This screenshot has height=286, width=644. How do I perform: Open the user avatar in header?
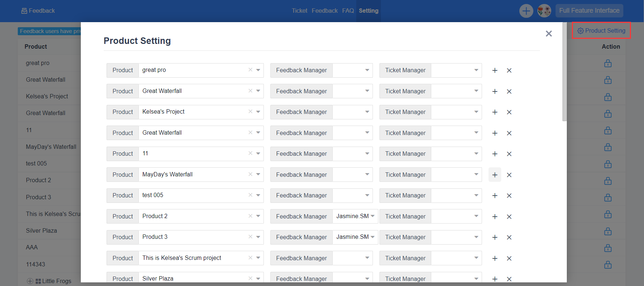tap(544, 11)
